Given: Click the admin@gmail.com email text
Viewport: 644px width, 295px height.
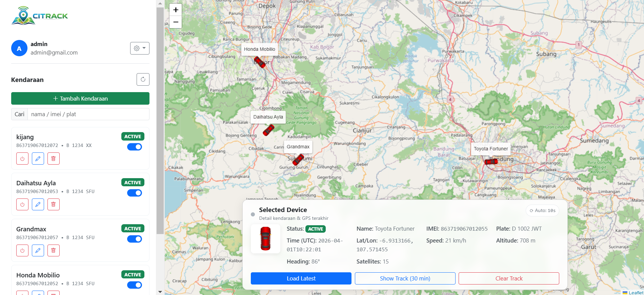Looking at the screenshot, I should pos(54,52).
